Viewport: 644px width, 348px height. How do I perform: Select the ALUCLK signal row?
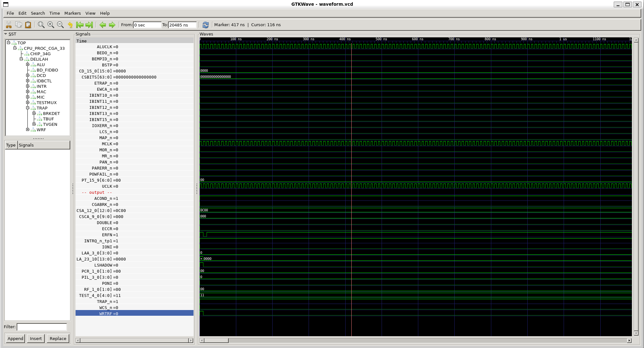[x=135, y=47]
